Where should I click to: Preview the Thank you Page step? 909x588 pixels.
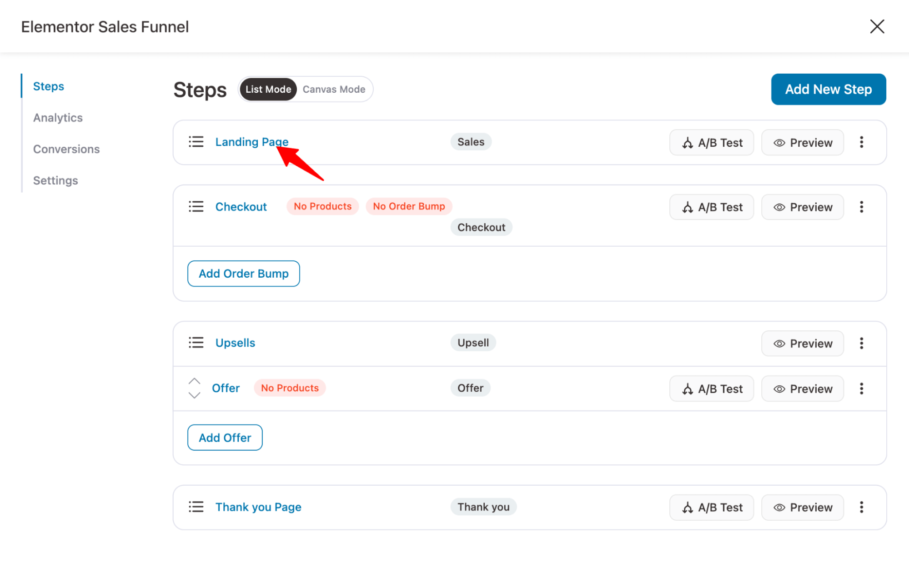point(802,507)
